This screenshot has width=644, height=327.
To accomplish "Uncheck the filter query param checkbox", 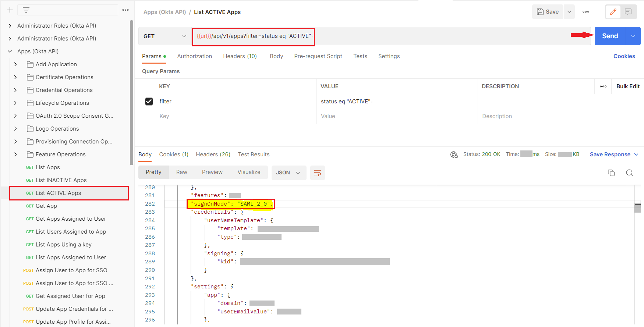I will (149, 102).
